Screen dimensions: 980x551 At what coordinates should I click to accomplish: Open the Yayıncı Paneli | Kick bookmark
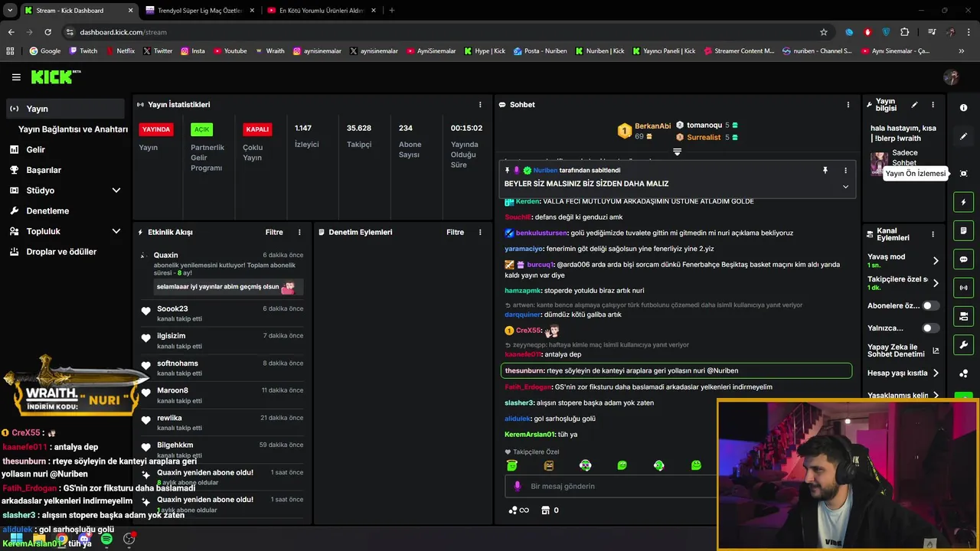pos(664,51)
